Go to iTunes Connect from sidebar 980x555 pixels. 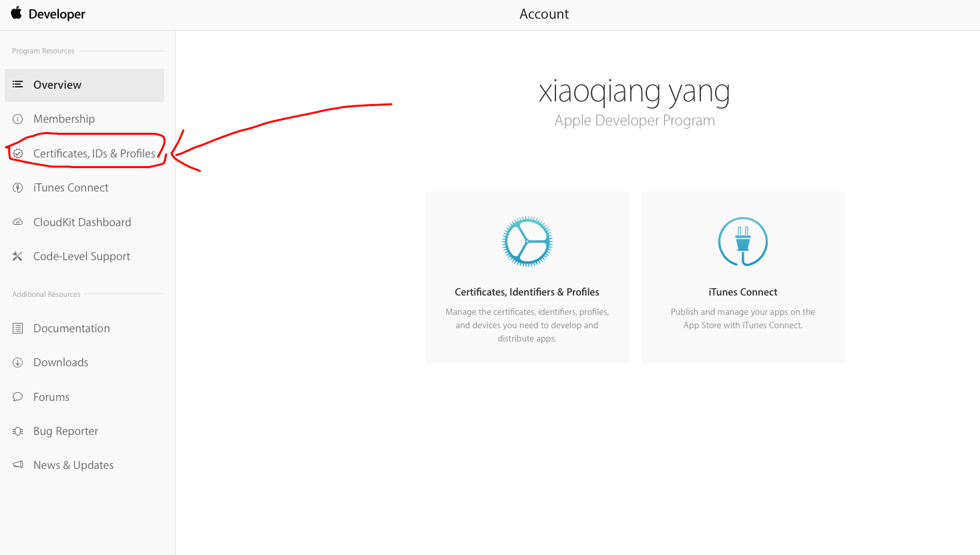(71, 187)
